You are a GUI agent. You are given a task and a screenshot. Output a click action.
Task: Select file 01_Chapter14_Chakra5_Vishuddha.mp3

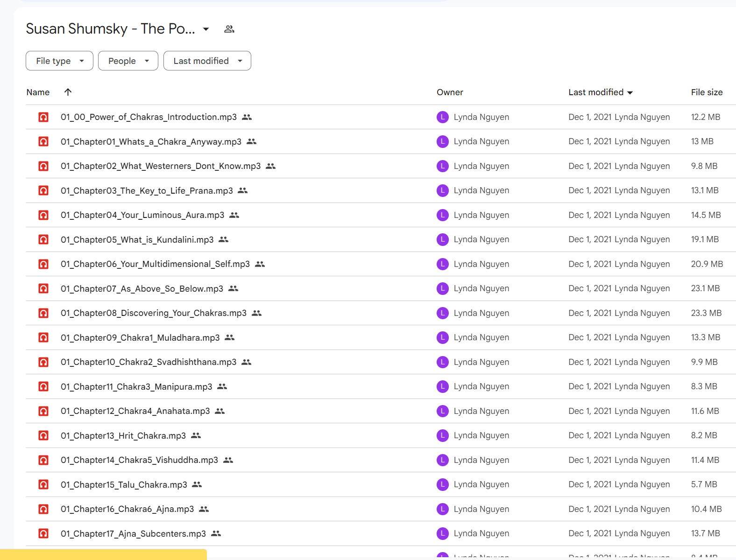tap(139, 460)
